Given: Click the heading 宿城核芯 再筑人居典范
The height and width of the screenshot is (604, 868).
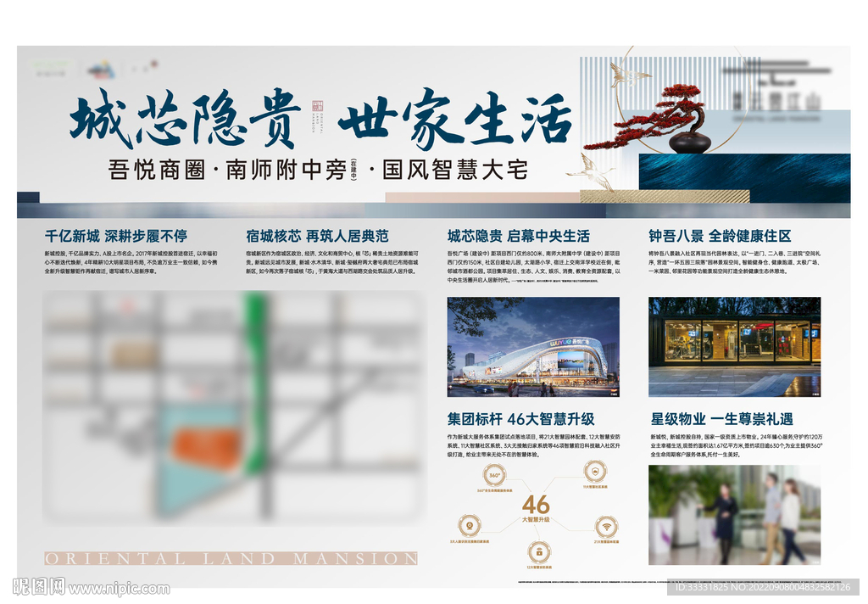Looking at the screenshot, I should [x=317, y=236].
